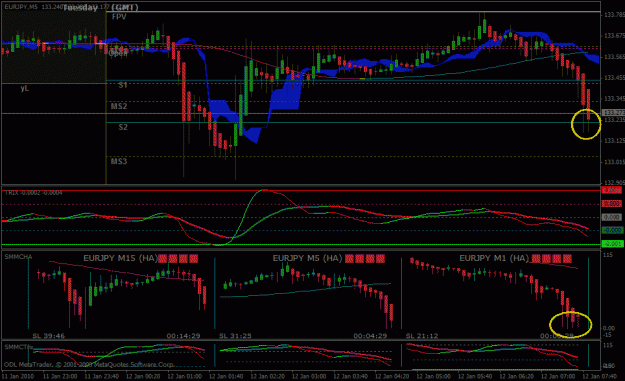Click the 12 Jan 01:00 time label
The width and height of the screenshot is (625, 381).
pos(184,376)
